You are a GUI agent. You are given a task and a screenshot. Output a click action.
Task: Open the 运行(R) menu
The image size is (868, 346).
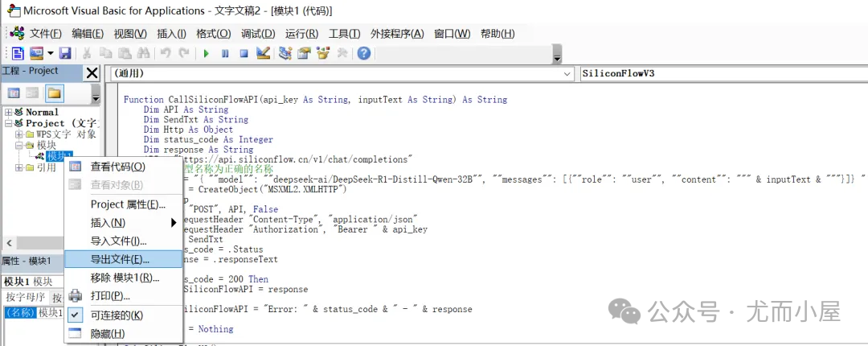pyautogui.click(x=301, y=33)
